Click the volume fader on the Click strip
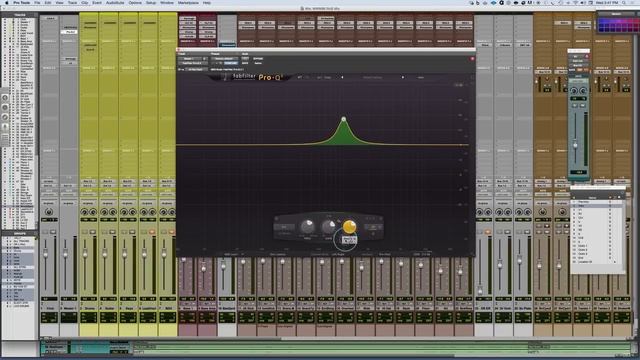640x360 pixels. tap(46, 254)
